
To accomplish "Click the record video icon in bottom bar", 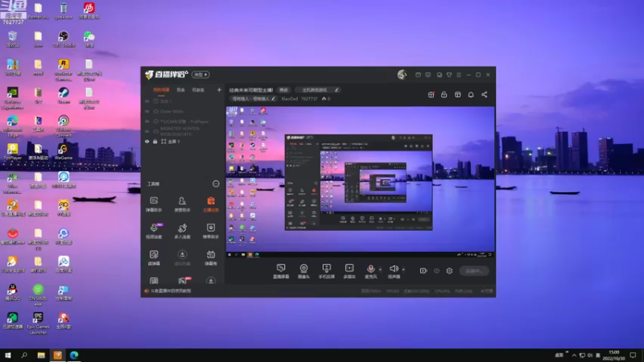I will (x=423, y=271).
